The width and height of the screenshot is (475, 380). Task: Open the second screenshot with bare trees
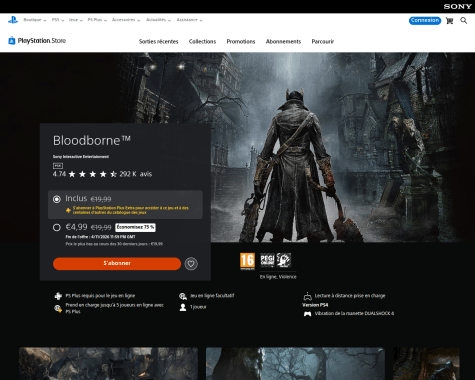click(x=295, y=364)
